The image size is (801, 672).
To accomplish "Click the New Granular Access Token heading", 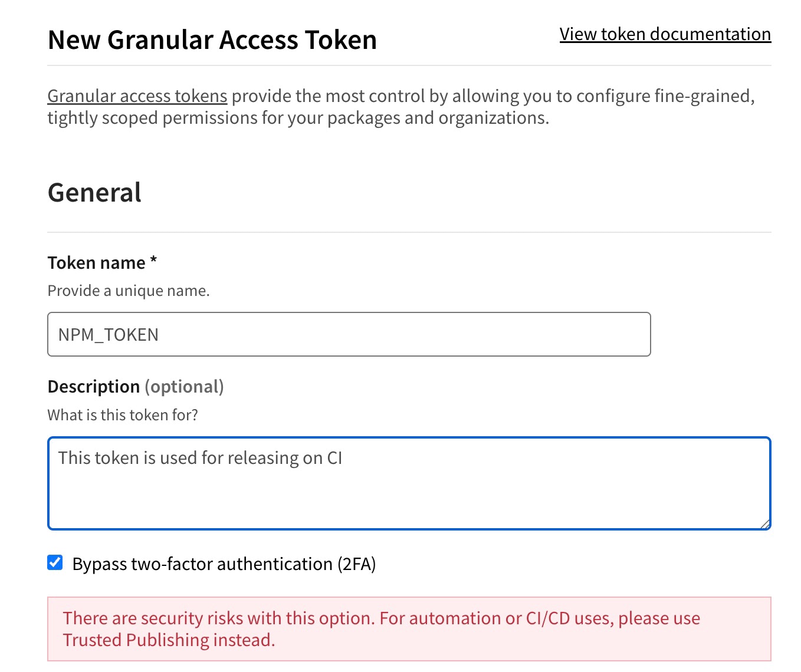I will 212,40.
